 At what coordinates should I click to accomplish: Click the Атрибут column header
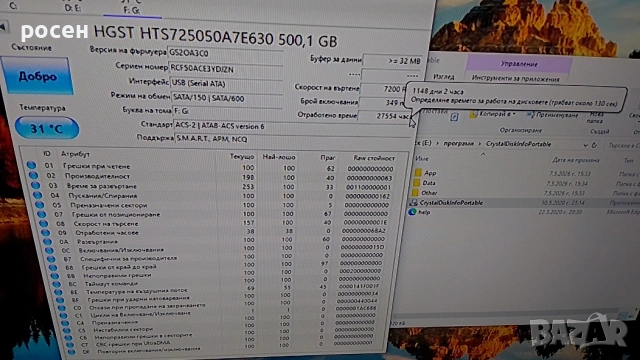click(75, 154)
